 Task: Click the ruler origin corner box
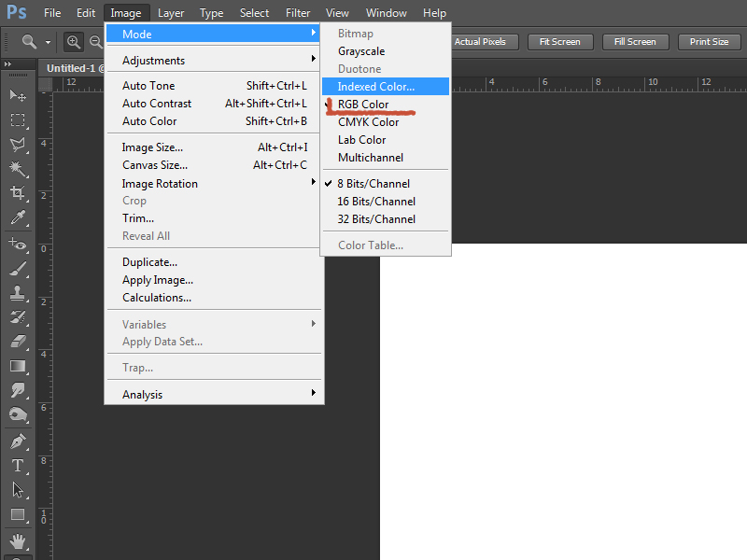click(x=45, y=84)
